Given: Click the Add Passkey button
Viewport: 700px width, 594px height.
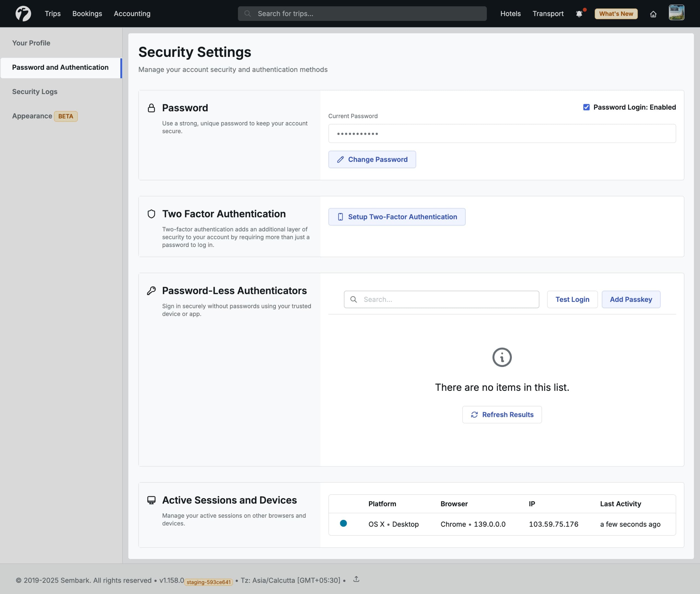Looking at the screenshot, I should (631, 299).
